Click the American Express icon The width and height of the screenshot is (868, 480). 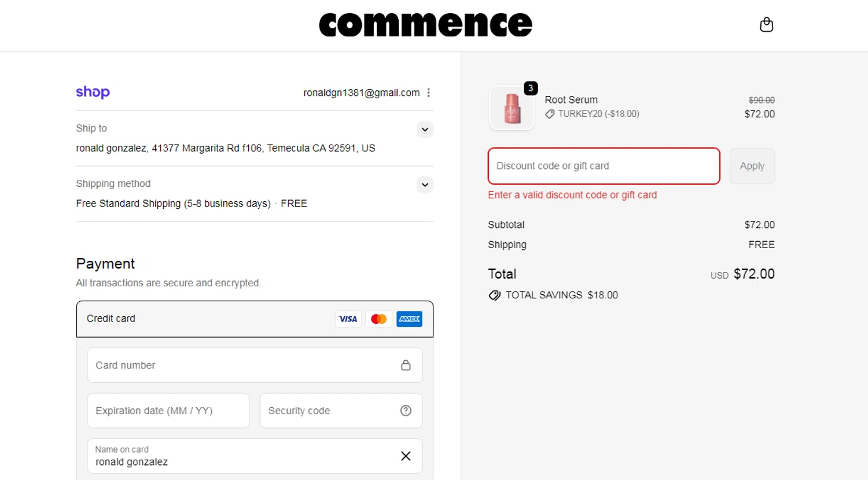click(409, 319)
